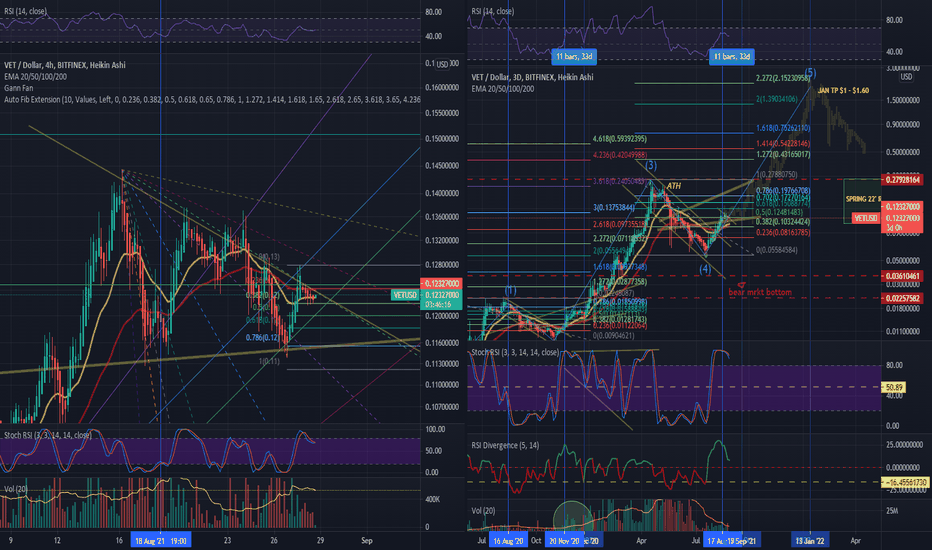Click the 50.89 Stoch RSI value label
932x550 pixels.
point(894,387)
